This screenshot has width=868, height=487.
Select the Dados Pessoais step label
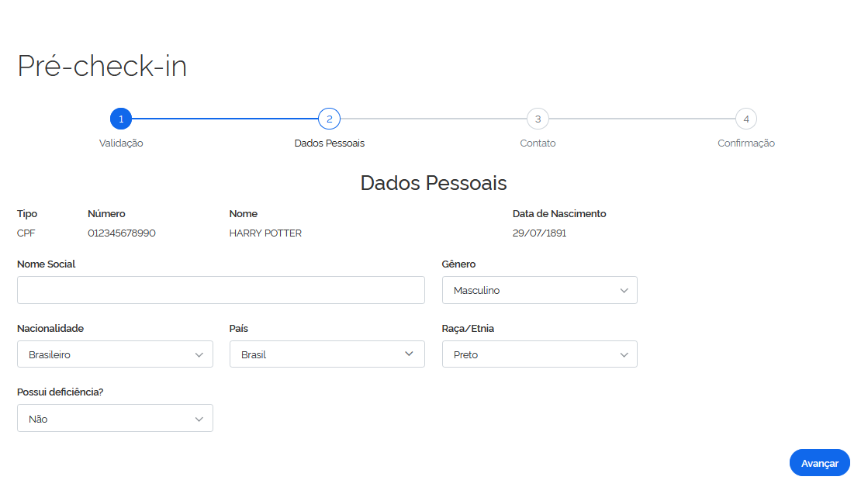coord(330,143)
